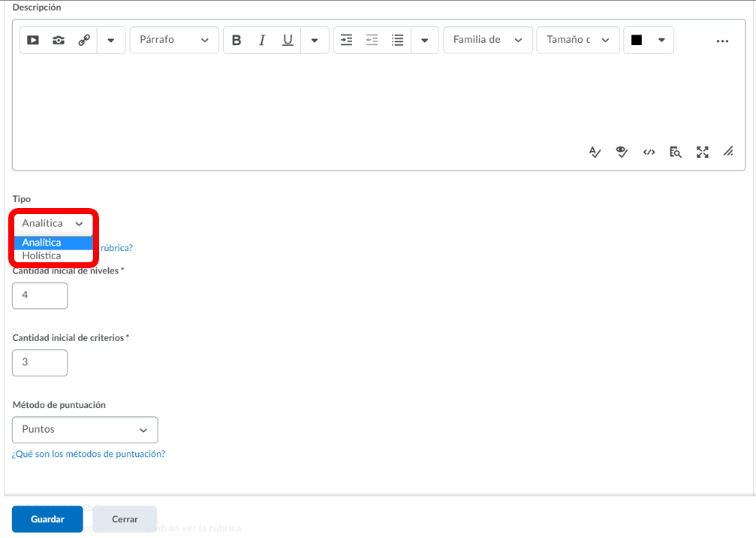Open ¿Qué son los métodos de puntuación? link
The width and height of the screenshot is (756, 538).
(89, 454)
